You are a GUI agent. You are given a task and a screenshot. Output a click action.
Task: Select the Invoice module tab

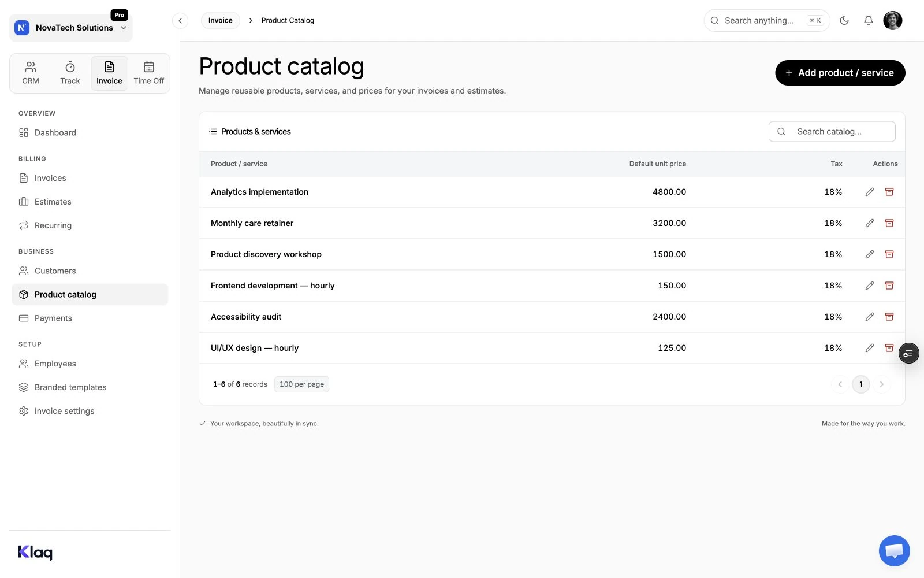coord(109,73)
